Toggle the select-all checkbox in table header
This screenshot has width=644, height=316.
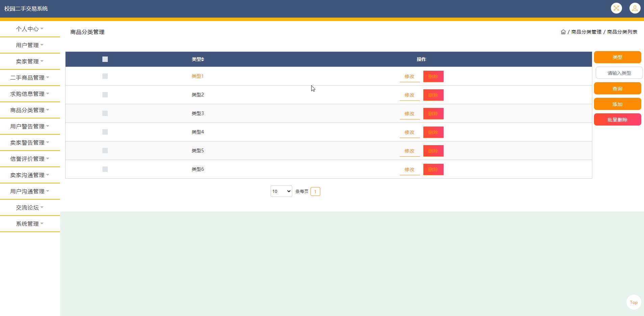point(105,59)
